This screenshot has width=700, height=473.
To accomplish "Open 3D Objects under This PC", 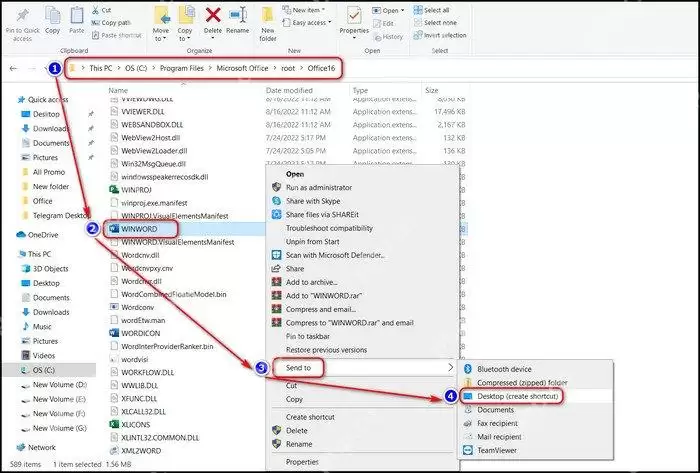I will click(45, 269).
